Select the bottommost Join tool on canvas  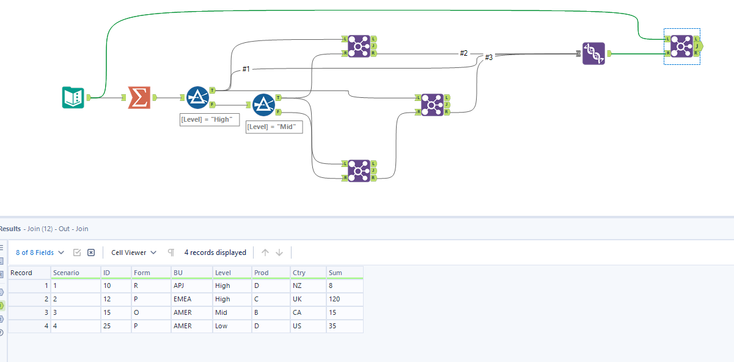click(359, 171)
